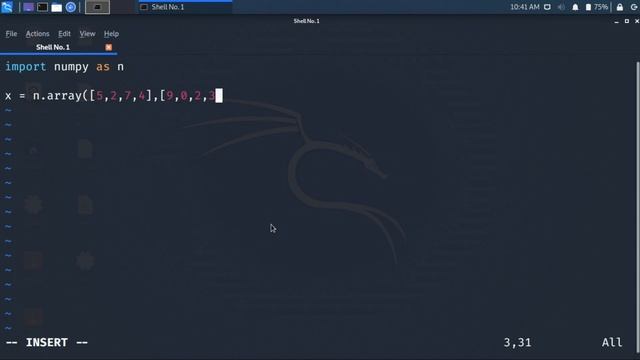Click the word numpy in line one
The width and height of the screenshot is (640, 360).
click(71, 67)
